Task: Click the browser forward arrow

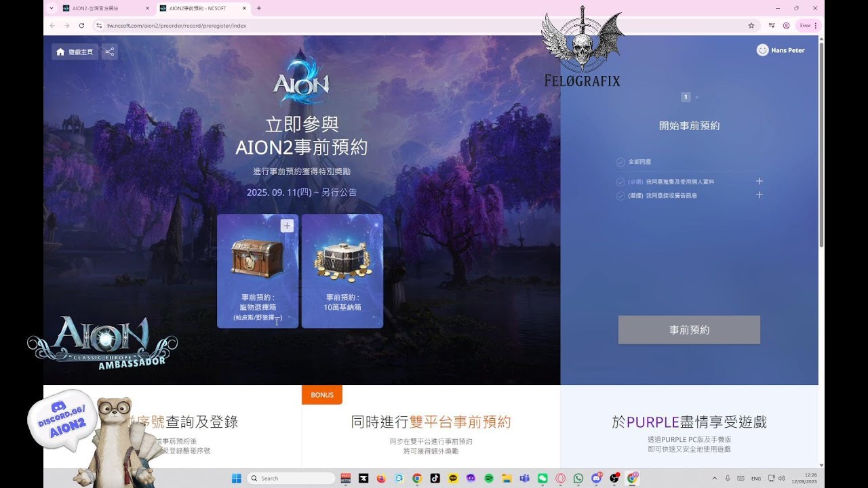Action: tap(66, 26)
